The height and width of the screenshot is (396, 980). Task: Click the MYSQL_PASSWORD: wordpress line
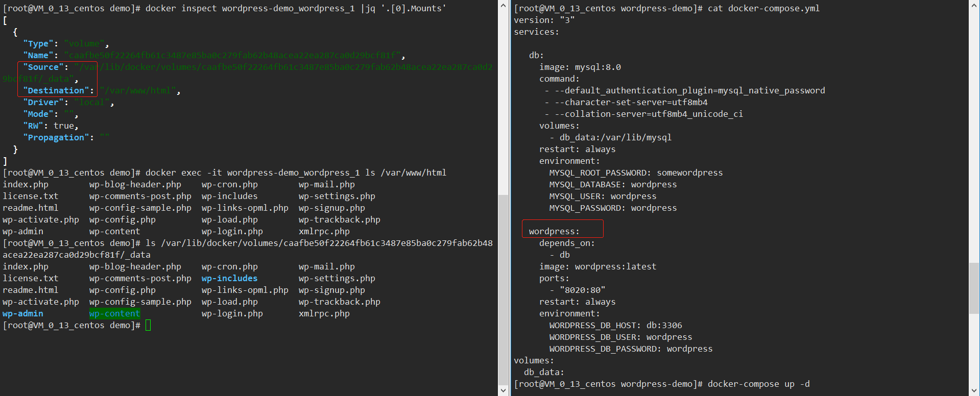[x=613, y=208]
